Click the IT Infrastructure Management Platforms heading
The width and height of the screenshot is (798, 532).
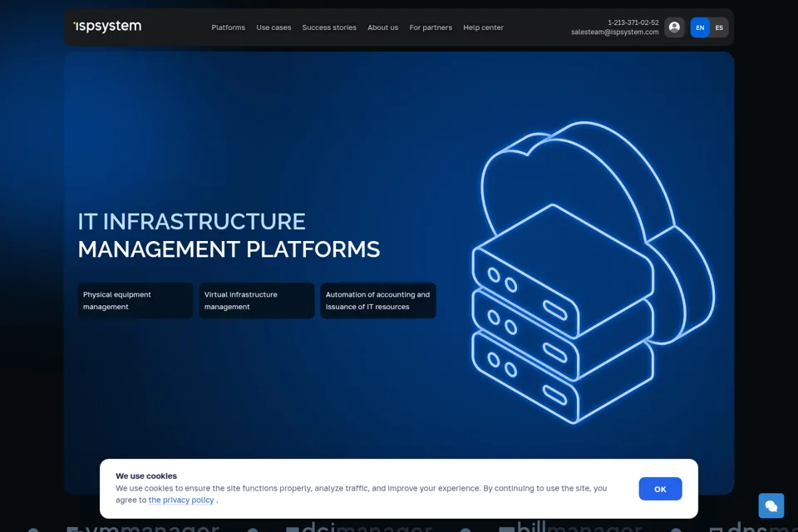[x=229, y=235]
